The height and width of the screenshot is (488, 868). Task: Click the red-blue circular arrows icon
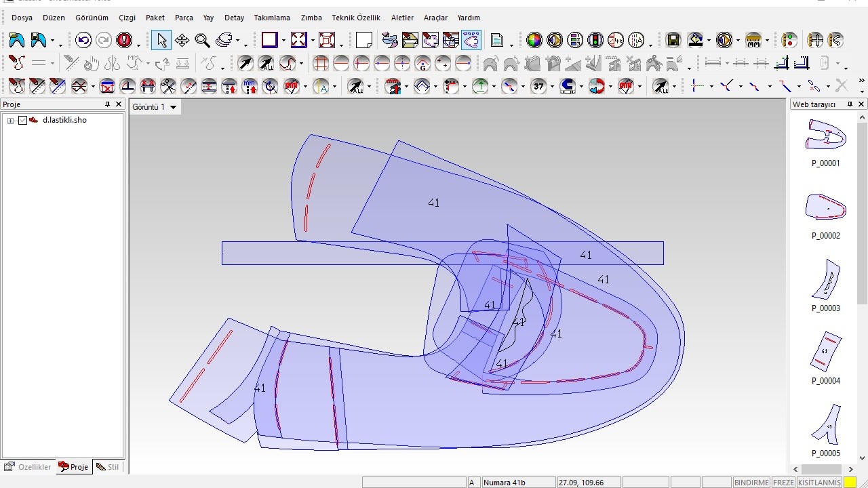[597, 86]
